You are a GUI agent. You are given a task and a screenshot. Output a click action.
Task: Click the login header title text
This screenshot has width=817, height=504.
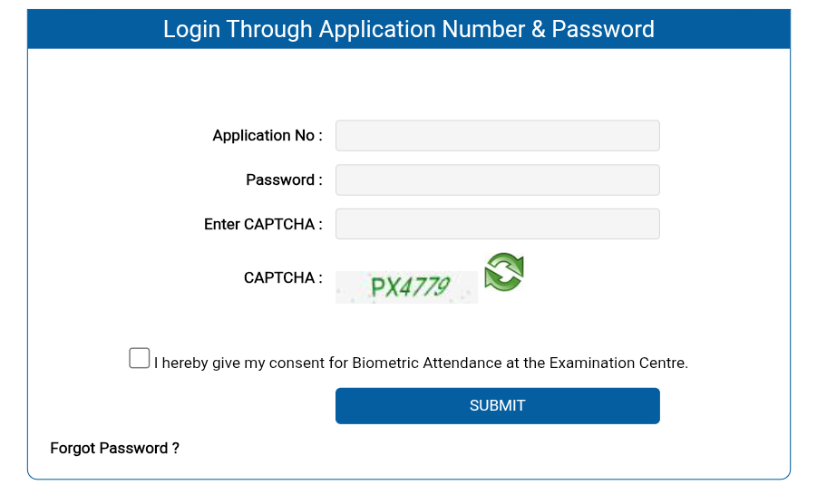(408, 29)
